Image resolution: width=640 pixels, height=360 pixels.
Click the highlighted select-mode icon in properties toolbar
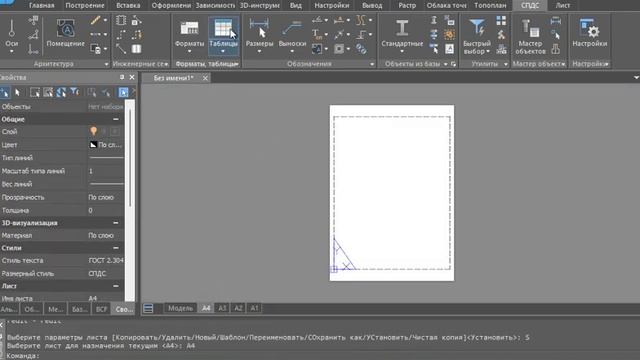(x=123, y=93)
